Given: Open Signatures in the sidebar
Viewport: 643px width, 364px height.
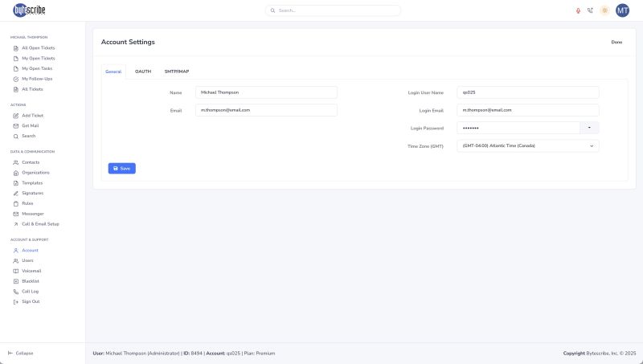Looking at the screenshot, I should [x=32, y=193].
